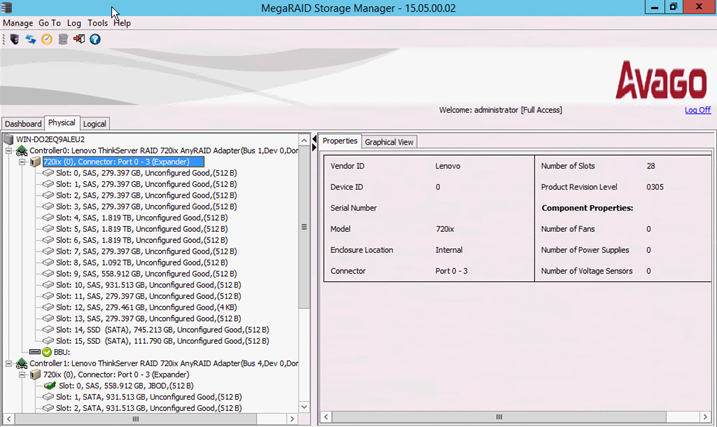Click the red exit-door toolbar icon
Screen dimensions: 717x427
(79, 40)
